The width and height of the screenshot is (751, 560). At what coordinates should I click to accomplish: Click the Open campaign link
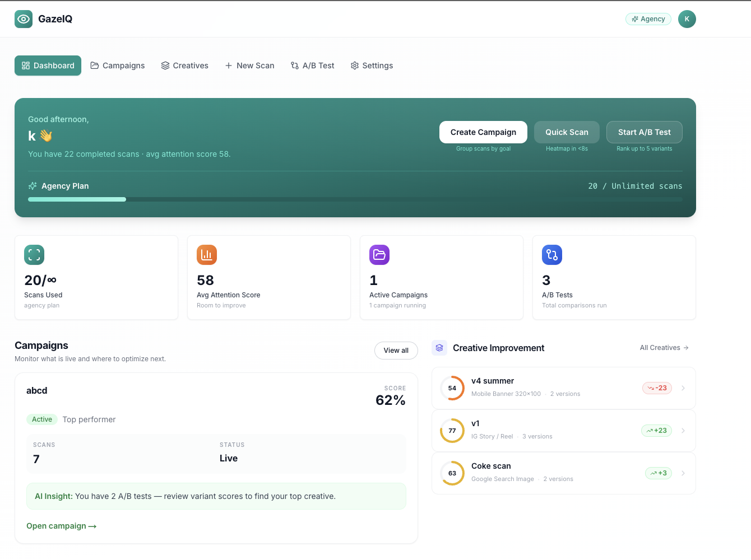(x=62, y=526)
